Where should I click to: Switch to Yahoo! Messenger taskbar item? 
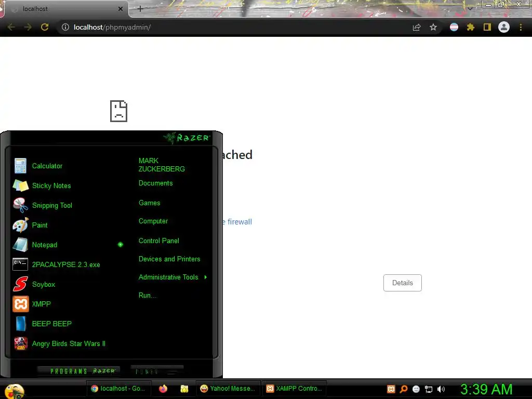(x=228, y=389)
